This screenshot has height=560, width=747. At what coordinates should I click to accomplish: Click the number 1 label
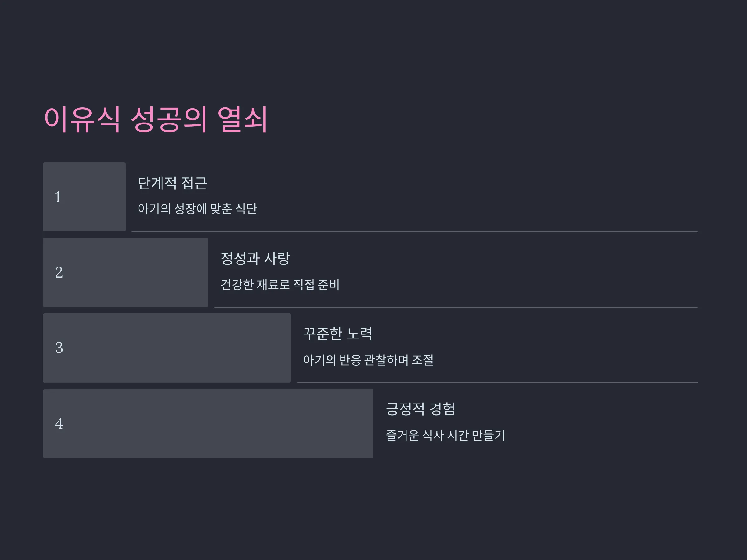(x=58, y=197)
